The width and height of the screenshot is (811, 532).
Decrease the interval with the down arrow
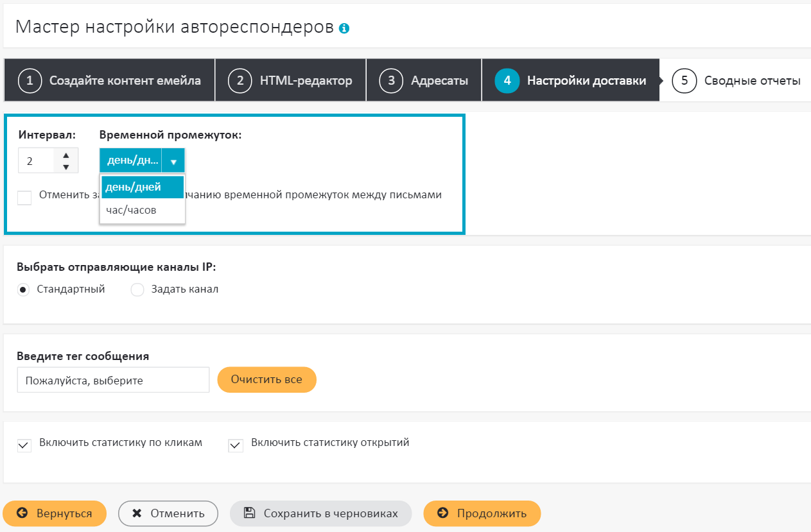tap(65, 167)
